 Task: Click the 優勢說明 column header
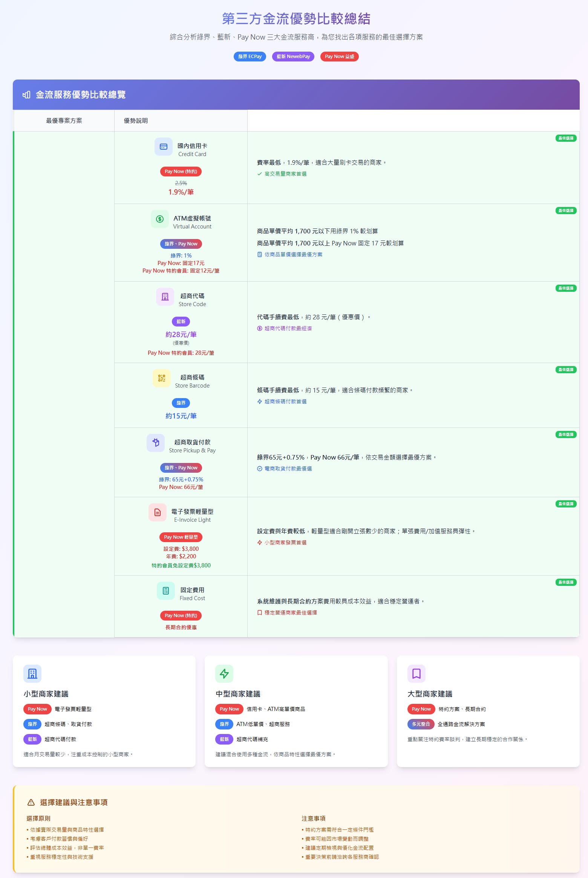[x=181, y=121]
